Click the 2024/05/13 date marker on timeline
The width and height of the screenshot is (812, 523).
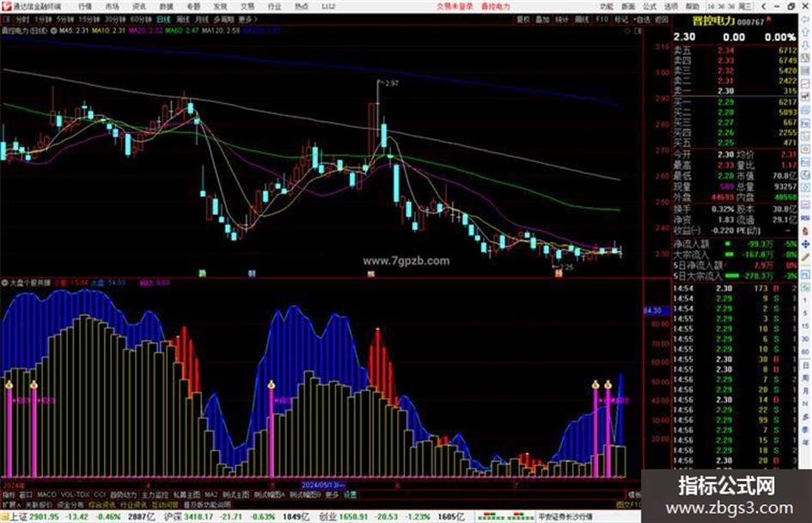point(324,485)
